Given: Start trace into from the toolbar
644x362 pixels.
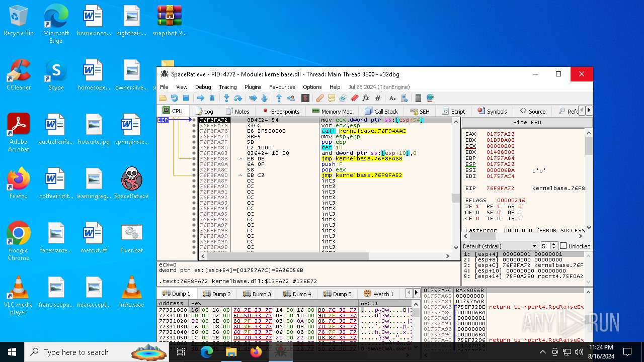Looking at the screenshot, I should 253,98.
